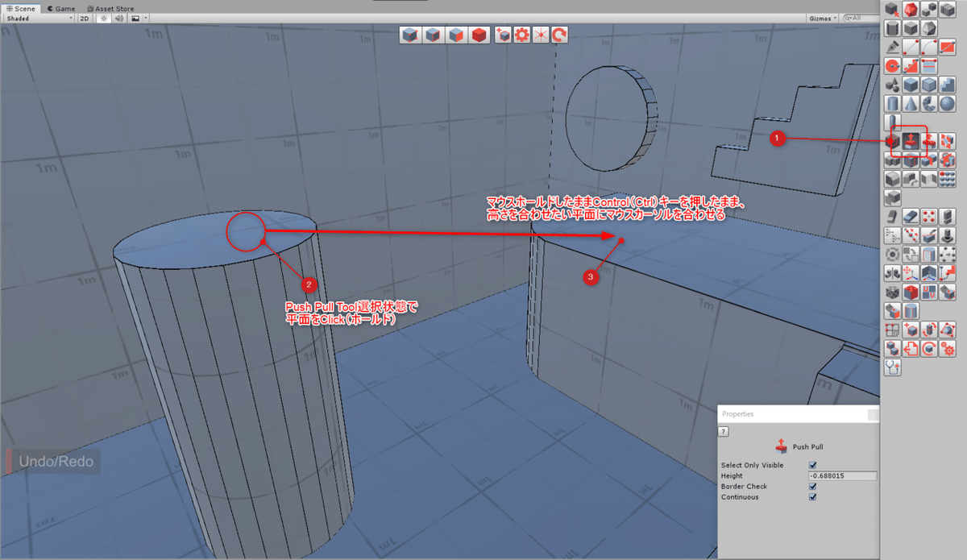967x560 pixels.
Task: Click the scene search field labeled All
Action: 861,18
